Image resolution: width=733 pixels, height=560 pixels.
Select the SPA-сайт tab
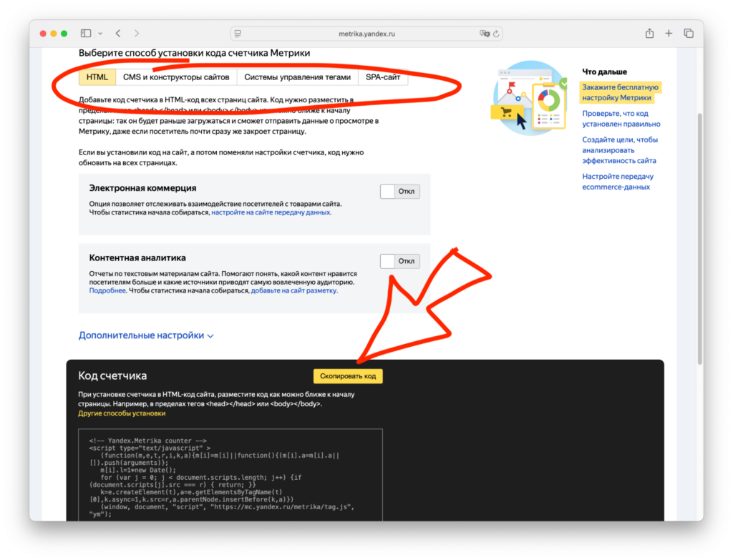pos(383,77)
